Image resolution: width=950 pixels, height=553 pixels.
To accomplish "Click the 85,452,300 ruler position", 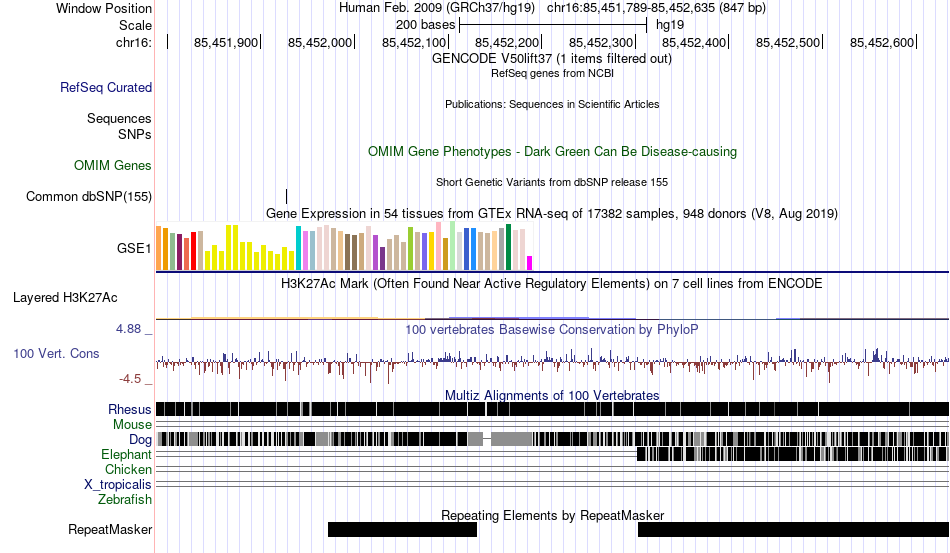I will (600, 42).
